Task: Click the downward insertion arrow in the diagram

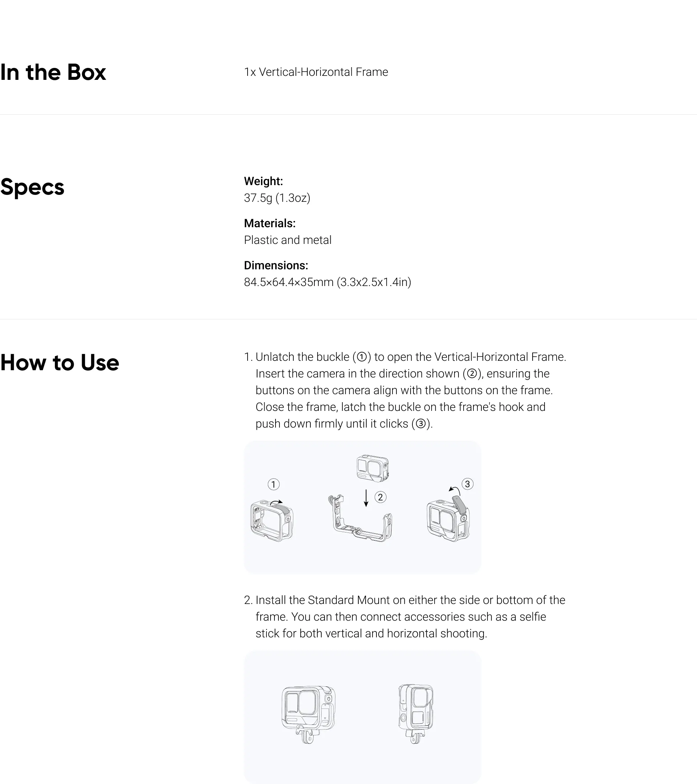Action: click(366, 498)
